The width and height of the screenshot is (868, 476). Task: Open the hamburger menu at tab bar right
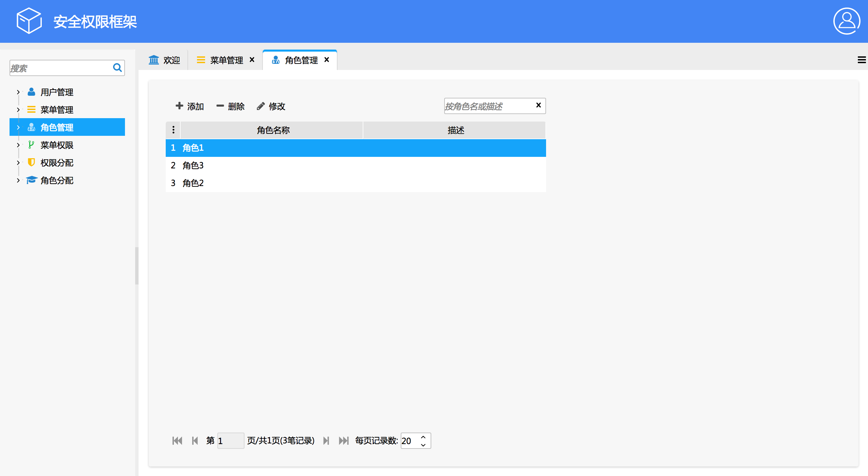pos(861,60)
